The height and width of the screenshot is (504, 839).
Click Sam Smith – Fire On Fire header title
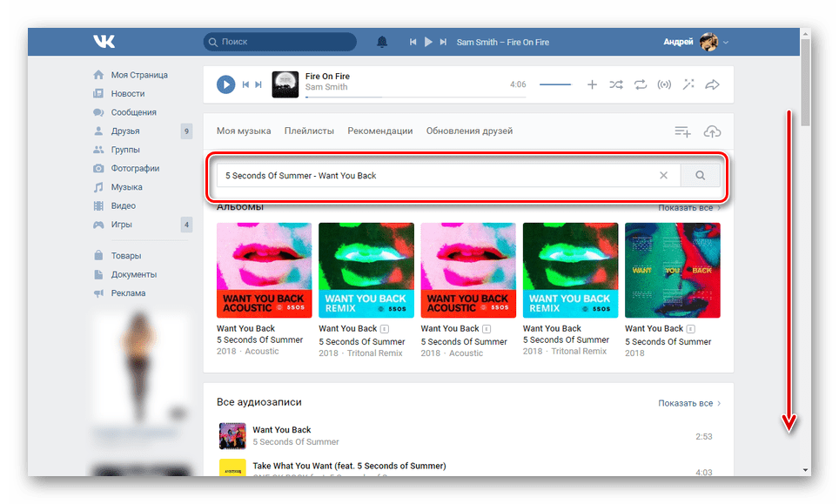[502, 43]
